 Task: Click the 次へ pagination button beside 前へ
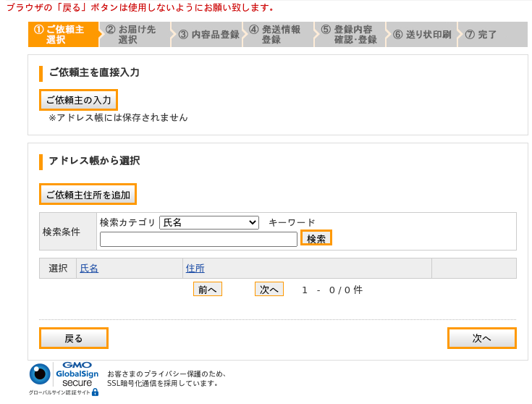pos(269,290)
